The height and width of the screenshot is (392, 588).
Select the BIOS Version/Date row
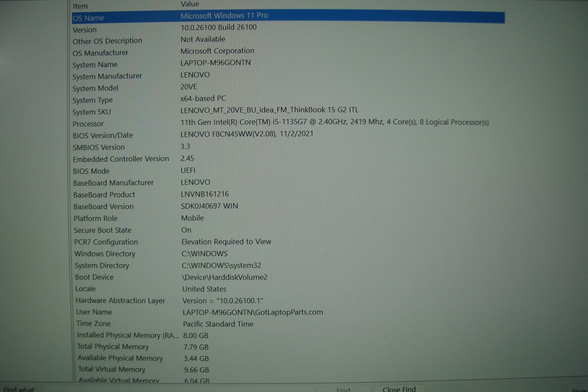click(x=103, y=135)
